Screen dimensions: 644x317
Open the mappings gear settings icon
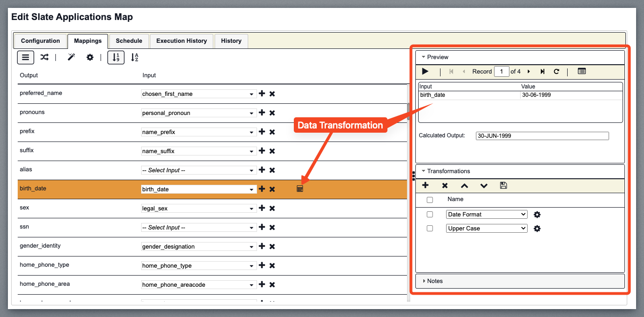pyautogui.click(x=90, y=57)
